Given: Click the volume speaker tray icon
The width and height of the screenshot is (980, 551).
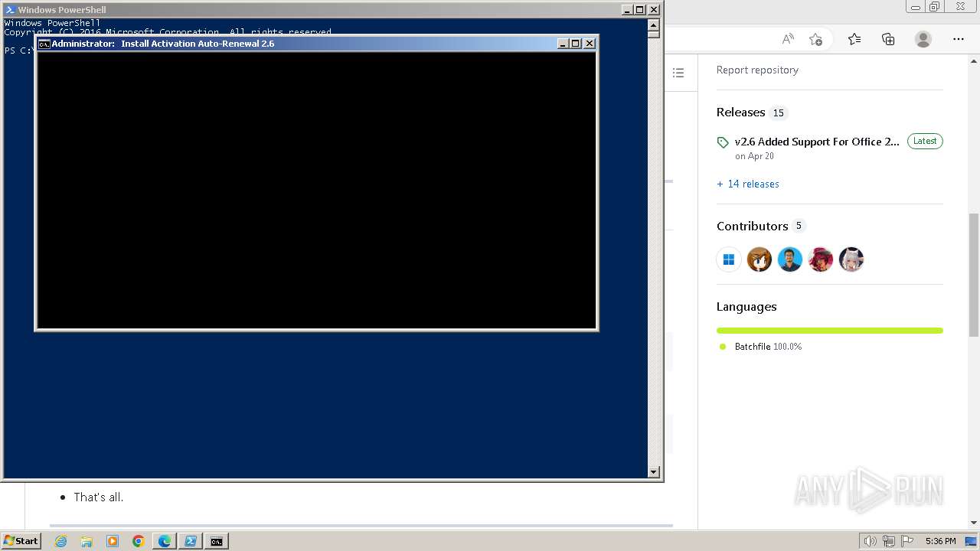Looking at the screenshot, I should (871, 541).
